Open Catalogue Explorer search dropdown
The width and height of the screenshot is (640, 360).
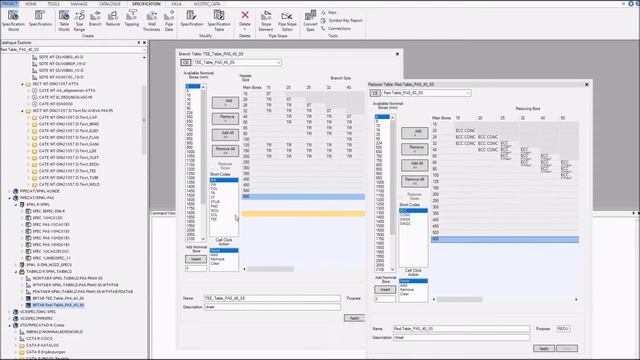pyautogui.click(x=144, y=49)
